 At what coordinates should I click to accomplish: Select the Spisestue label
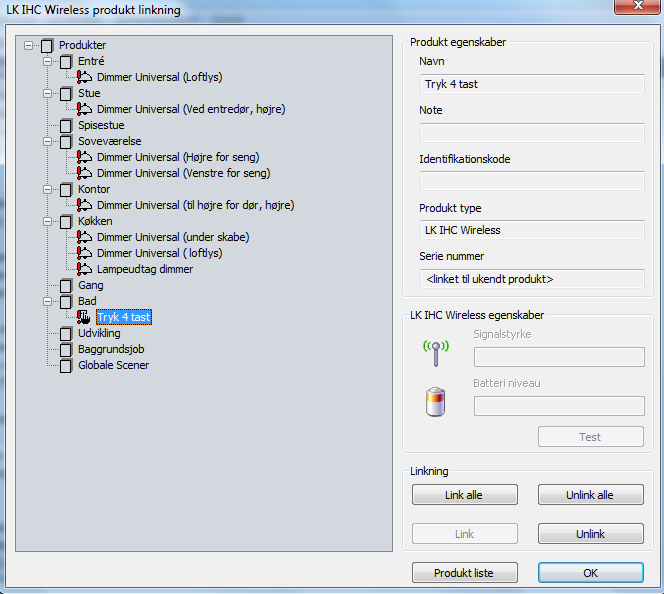pos(101,125)
